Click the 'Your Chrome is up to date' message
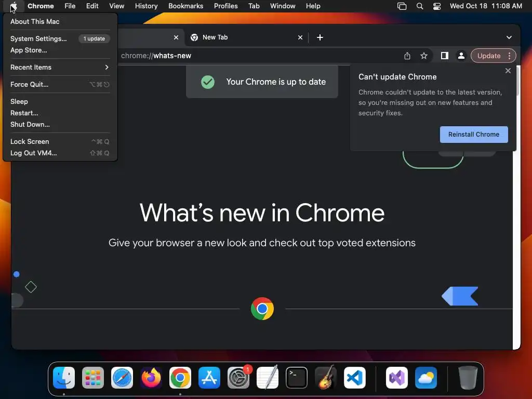 point(276,82)
